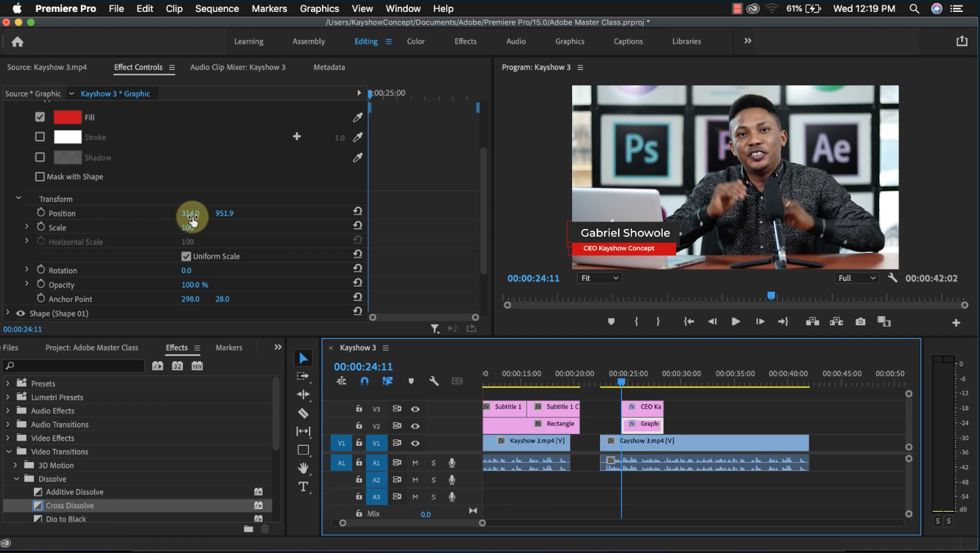
Task: Click the red Fill color swatch
Action: 68,117
